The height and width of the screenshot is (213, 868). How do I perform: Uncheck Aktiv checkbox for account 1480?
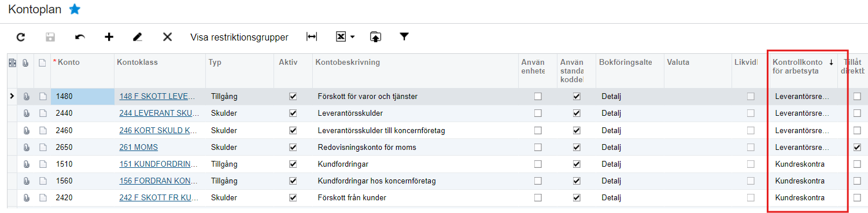click(x=293, y=97)
